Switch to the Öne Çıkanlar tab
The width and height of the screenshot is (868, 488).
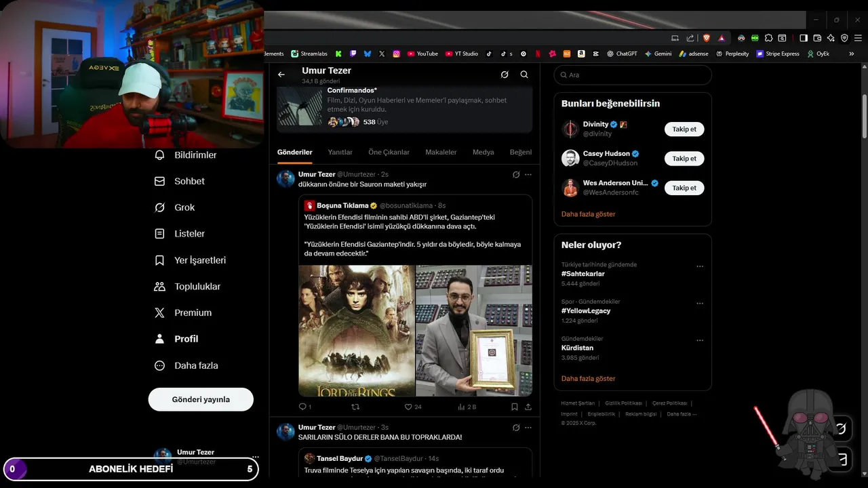(389, 152)
